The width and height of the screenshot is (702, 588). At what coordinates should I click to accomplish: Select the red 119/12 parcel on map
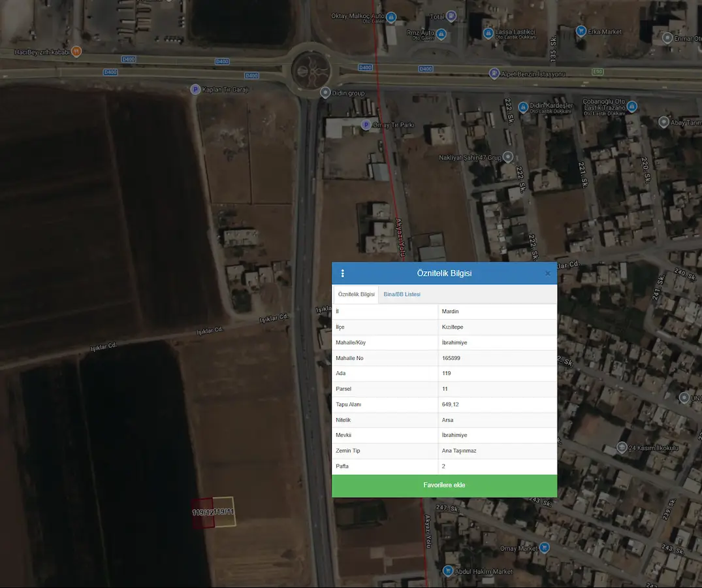tap(203, 514)
